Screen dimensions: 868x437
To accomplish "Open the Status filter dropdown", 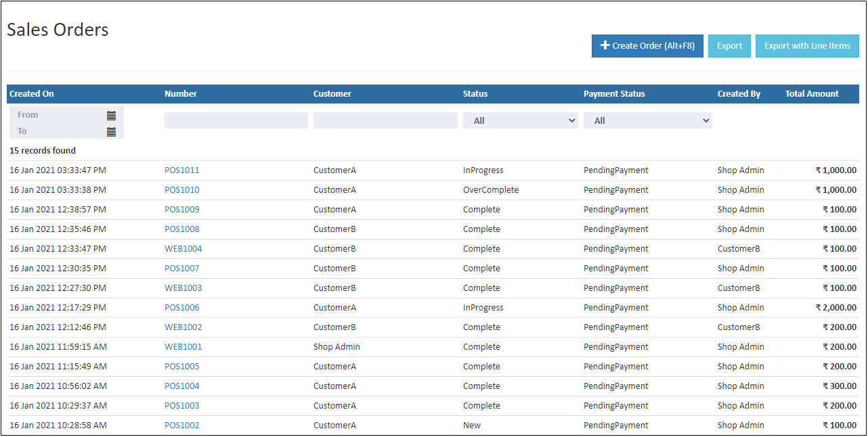I will tap(520, 120).
